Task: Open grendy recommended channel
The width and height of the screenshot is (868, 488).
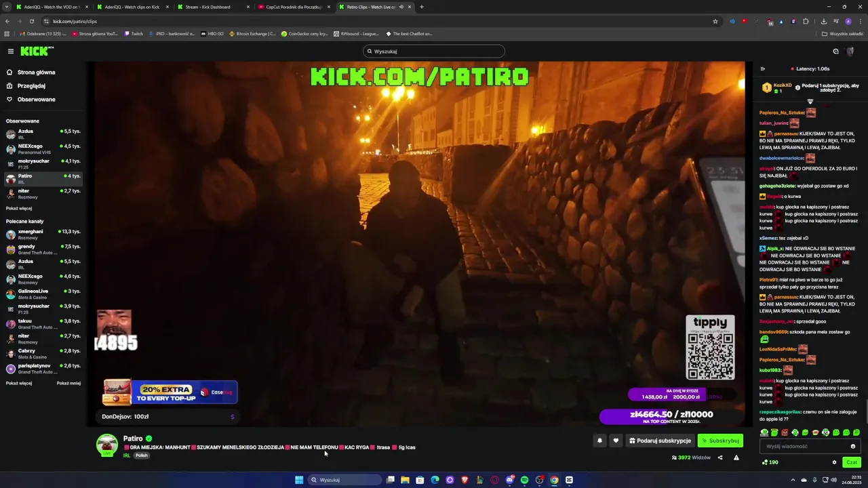Action: click(x=43, y=248)
